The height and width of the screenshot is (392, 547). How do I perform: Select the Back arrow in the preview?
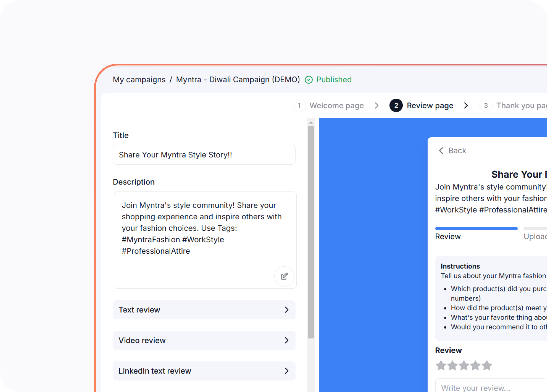tap(441, 150)
